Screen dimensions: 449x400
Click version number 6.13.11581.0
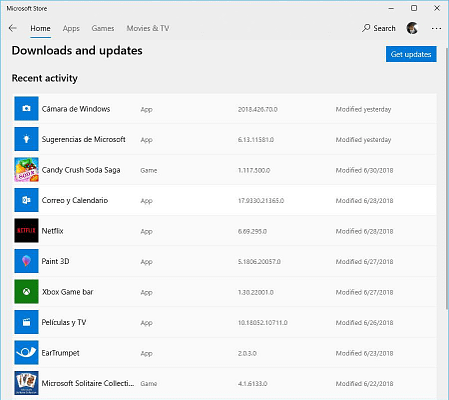(256, 140)
